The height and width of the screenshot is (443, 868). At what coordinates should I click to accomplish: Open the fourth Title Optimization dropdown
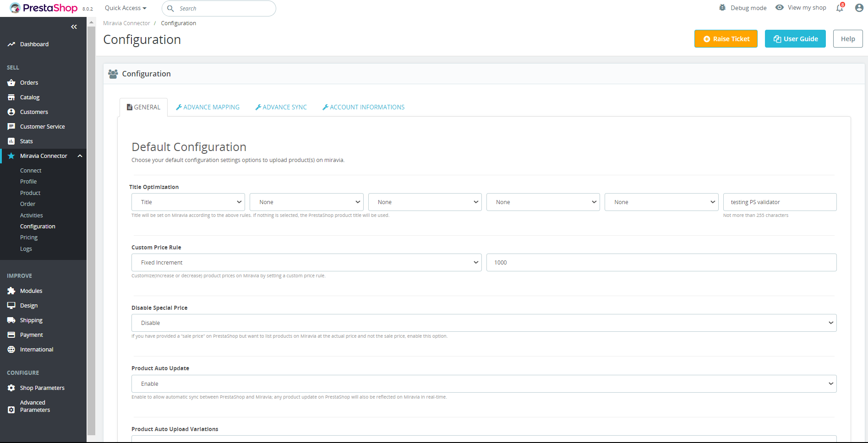click(543, 202)
